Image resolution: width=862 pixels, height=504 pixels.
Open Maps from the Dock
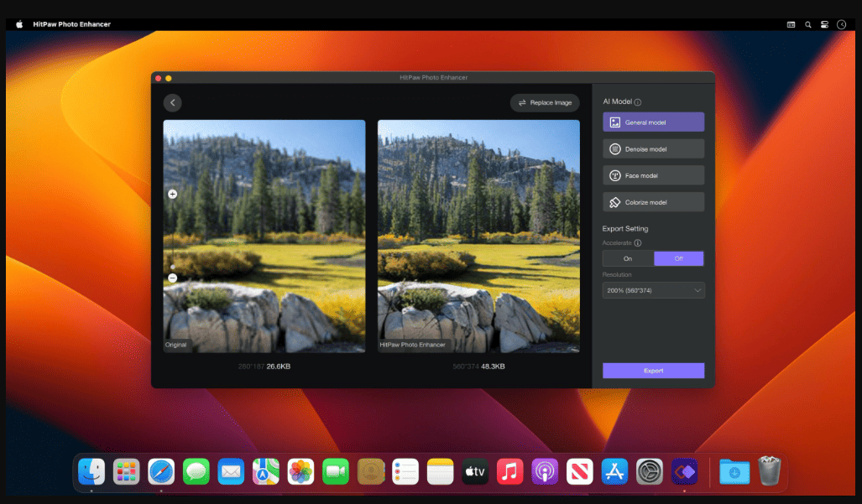click(266, 471)
